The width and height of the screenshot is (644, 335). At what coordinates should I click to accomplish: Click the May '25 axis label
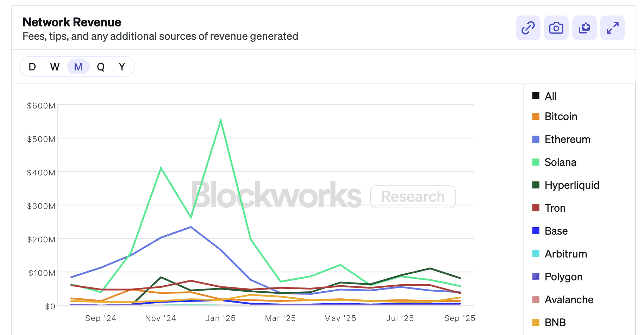point(340,318)
